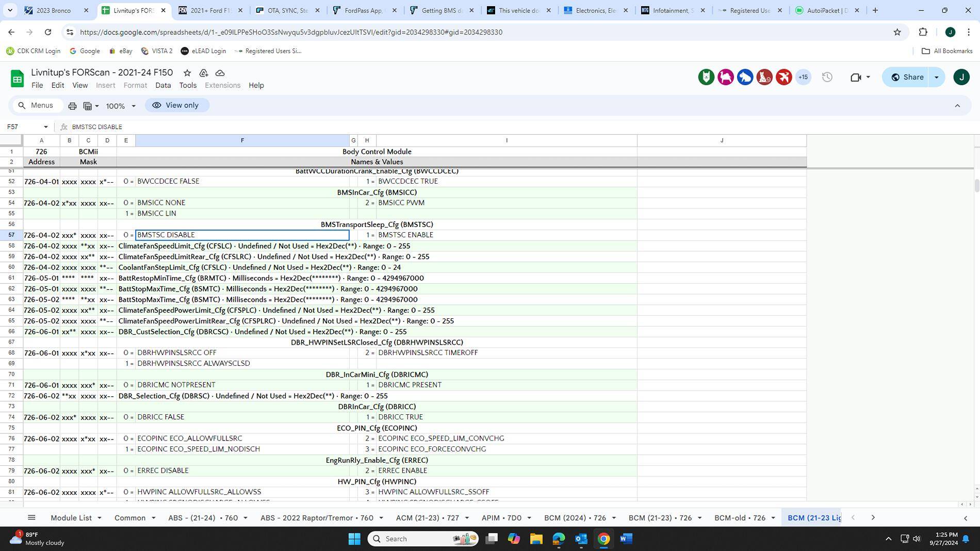
Task: Open Windows Start menu
Action: (x=354, y=539)
